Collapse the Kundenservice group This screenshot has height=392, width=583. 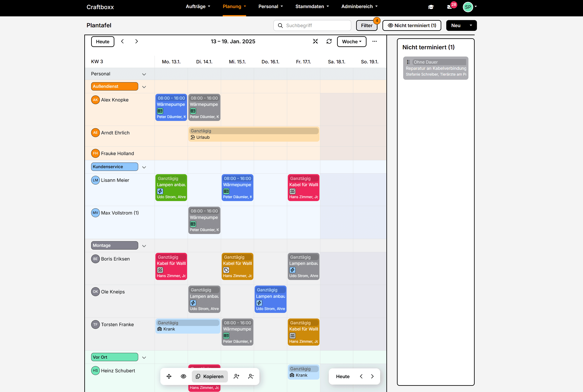point(144,167)
